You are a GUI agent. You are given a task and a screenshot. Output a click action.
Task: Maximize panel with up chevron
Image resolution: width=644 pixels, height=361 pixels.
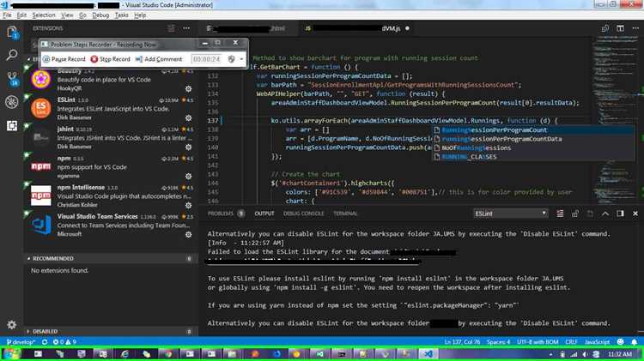[x=605, y=214]
